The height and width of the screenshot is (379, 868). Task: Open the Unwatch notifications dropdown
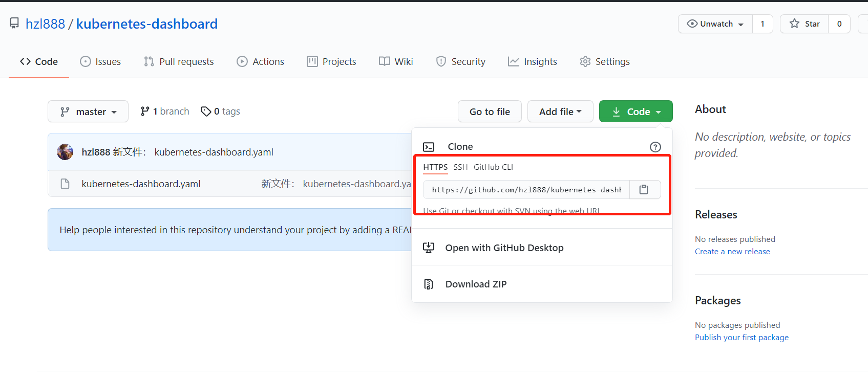[715, 24]
